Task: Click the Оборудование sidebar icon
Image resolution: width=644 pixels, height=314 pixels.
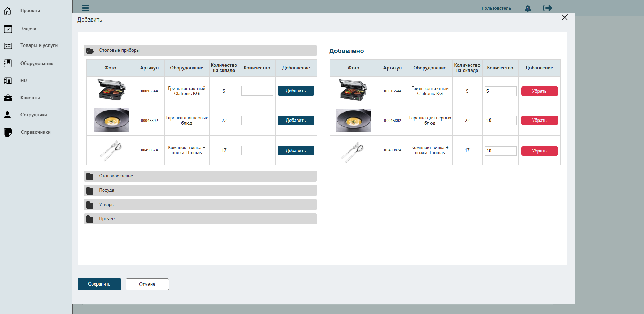Action: pos(8,63)
